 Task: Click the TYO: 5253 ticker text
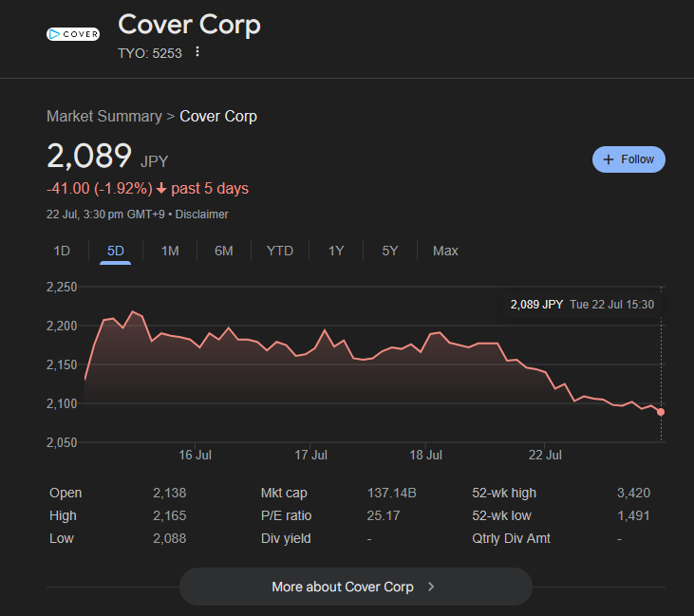150,53
